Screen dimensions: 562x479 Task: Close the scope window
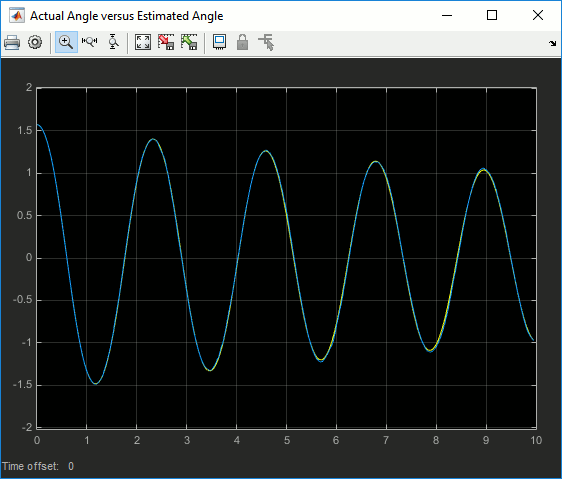click(x=538, y=15)
